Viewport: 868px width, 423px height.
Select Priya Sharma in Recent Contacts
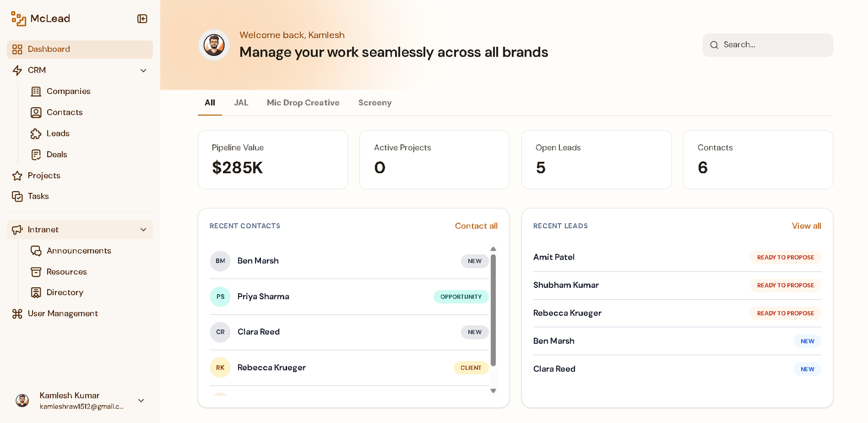[349, 297]
